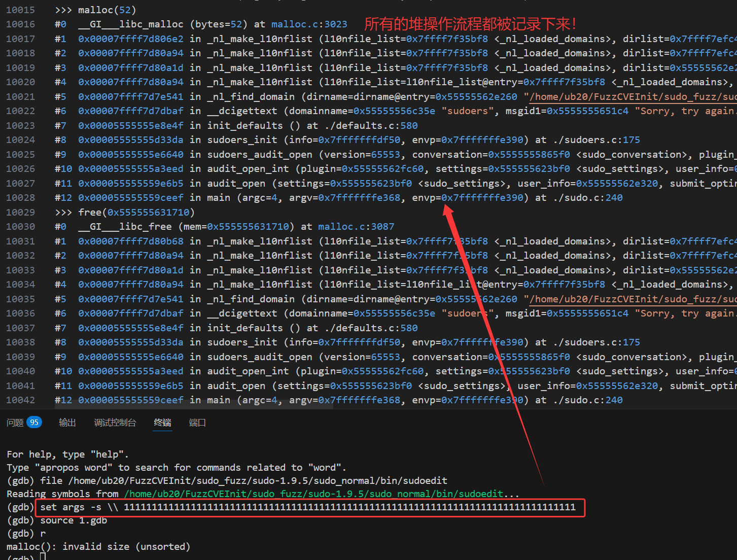Switch to the 端口 (Ports) tab
Viewport: 737px width, 560px height.
tap(197, 423)
